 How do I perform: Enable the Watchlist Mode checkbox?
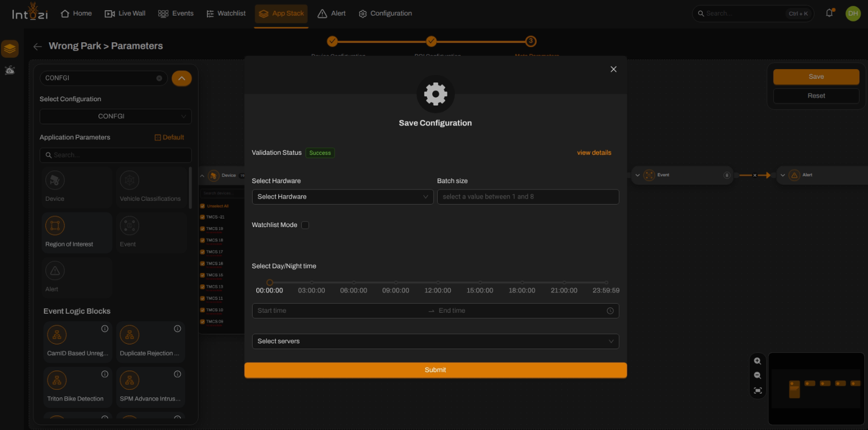click(x=305, y=225)
